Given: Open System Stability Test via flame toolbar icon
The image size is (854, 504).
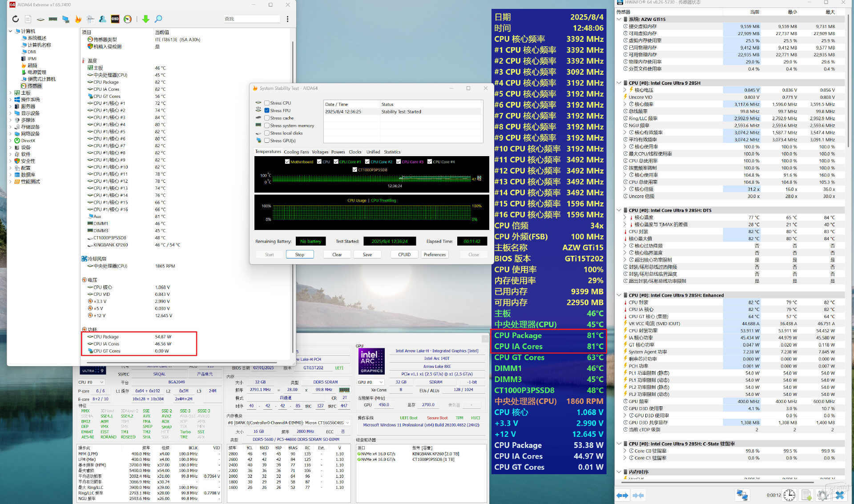Looking at the screenshot, I should click(x=78, y=19).
